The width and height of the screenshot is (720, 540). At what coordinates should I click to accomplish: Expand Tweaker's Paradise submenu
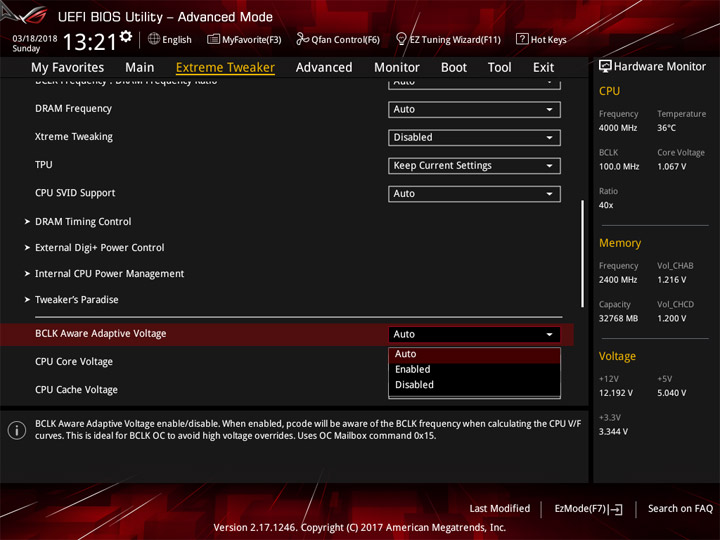77,300
